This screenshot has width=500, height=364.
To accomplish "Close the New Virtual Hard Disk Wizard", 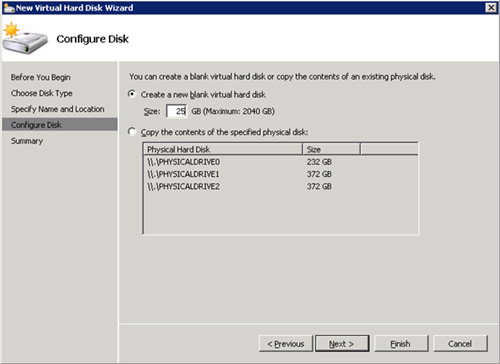I will [x=491, y=8].
